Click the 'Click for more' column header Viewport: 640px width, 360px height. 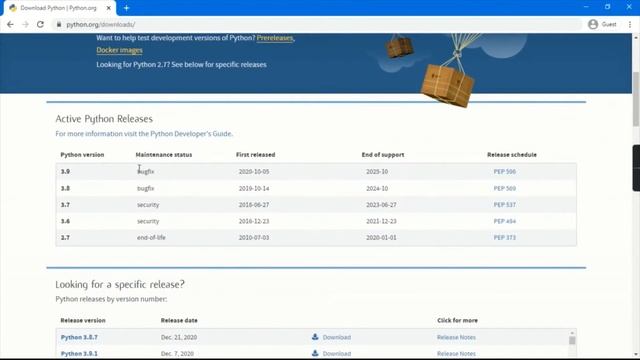[x=457, y=320]
